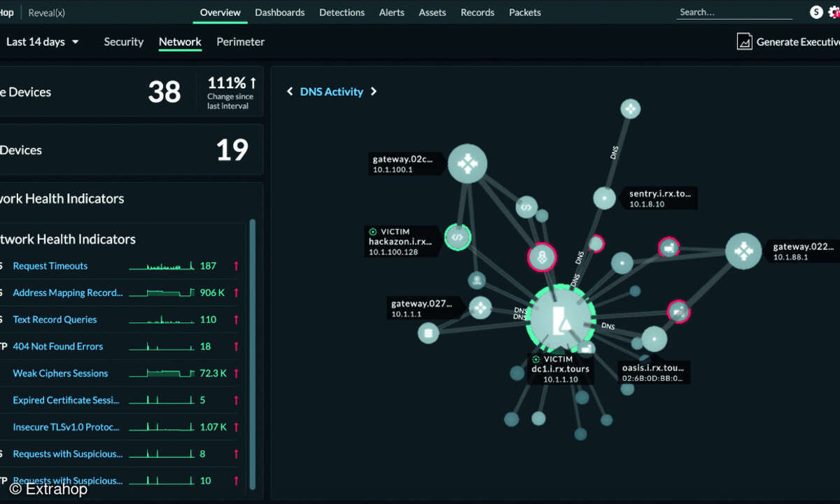Select the oasis.i.rx.tou device node
The height and width of the screenshot is (504, 840).
(654, 339)
